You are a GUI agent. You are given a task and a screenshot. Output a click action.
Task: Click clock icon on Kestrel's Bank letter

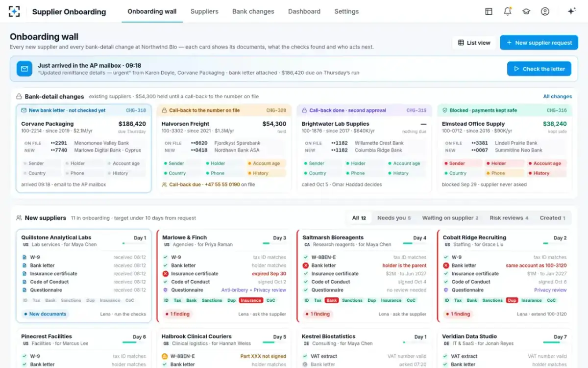[x=305, y=365]
